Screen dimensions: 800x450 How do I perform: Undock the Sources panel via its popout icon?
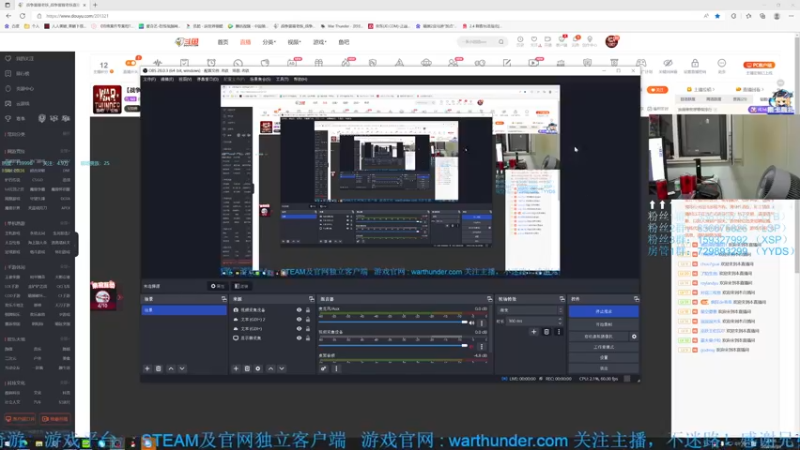[x=311, y=299]
